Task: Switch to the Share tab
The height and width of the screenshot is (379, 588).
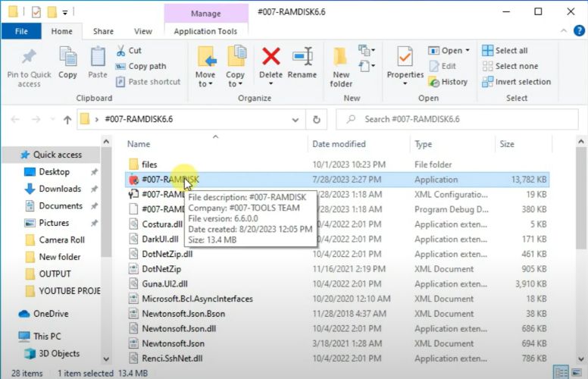Action: [103, 32]
